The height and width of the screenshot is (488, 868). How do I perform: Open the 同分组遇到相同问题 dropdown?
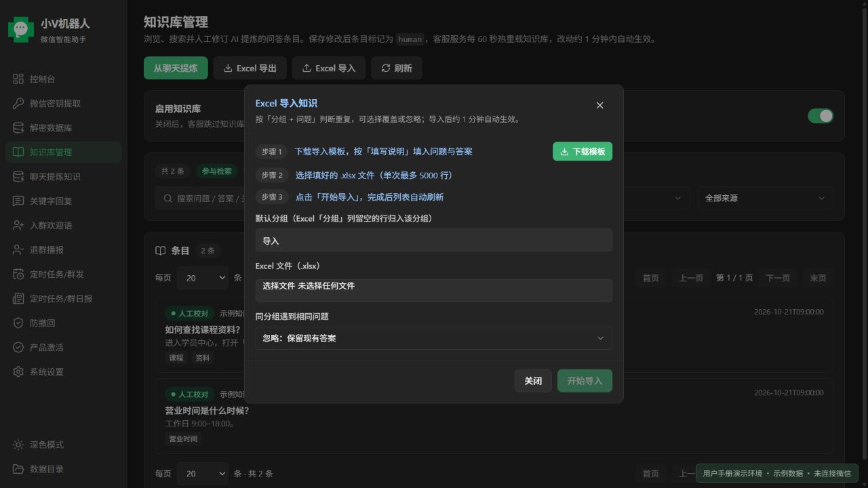434,338
